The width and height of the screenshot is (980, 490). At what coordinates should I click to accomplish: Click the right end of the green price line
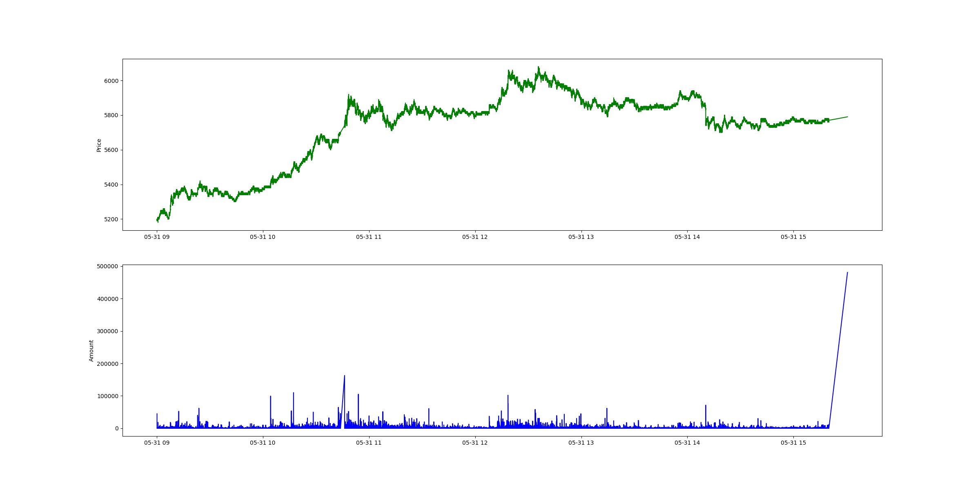[x=847, y=117]
